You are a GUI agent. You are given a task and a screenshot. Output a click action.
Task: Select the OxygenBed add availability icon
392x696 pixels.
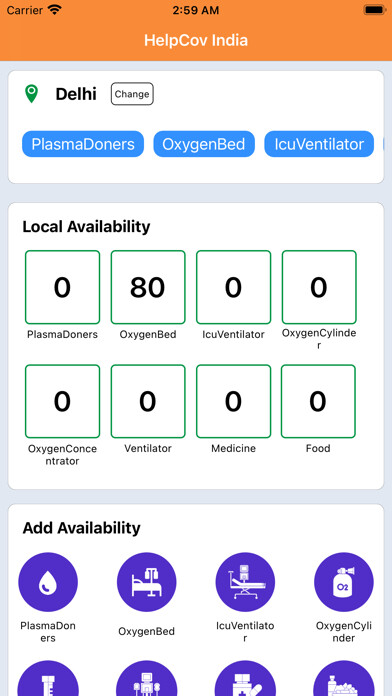click(147, 582)
